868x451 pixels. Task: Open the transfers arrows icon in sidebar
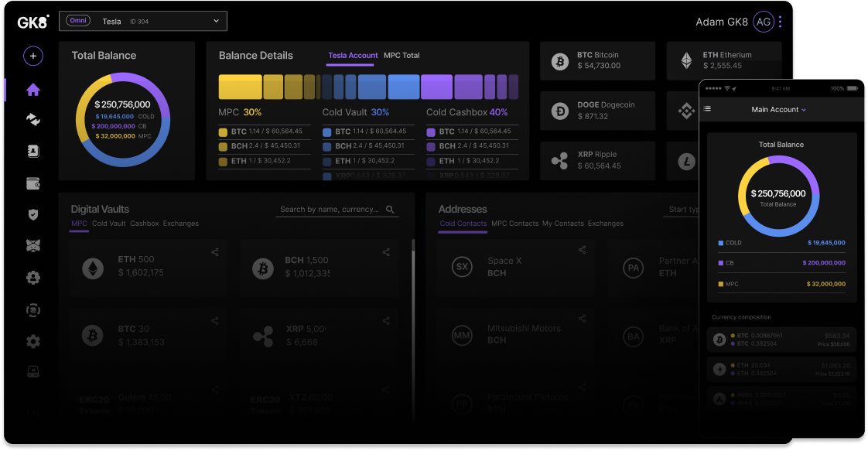(x=33, y=120)
